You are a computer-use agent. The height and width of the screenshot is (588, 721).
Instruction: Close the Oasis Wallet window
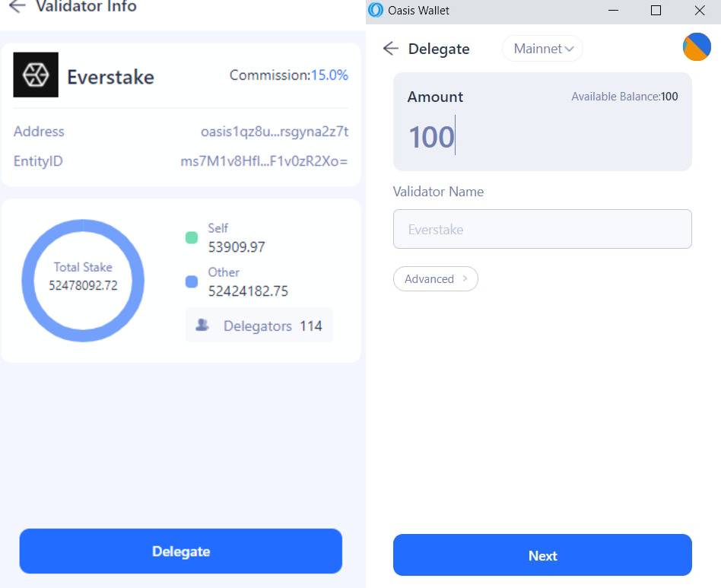(700, 10)
